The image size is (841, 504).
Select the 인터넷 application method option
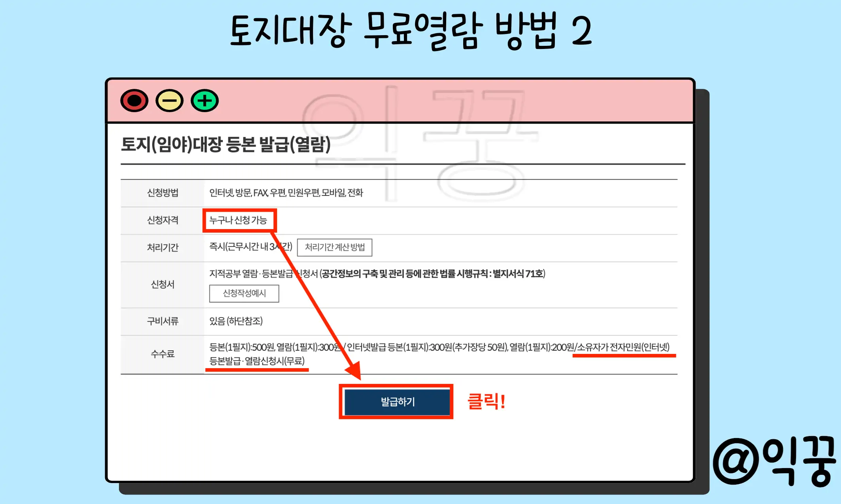(220, 193)
